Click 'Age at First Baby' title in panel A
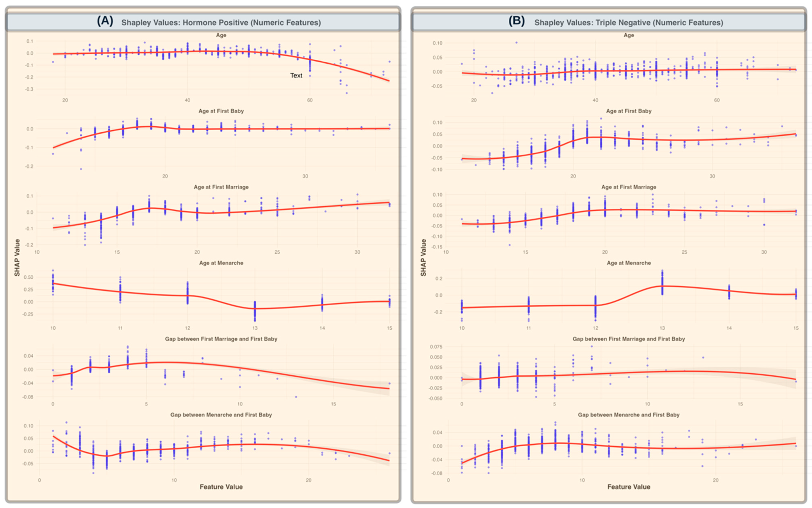The height and width of the screenshot is (508, 812). tap(221, 111)
